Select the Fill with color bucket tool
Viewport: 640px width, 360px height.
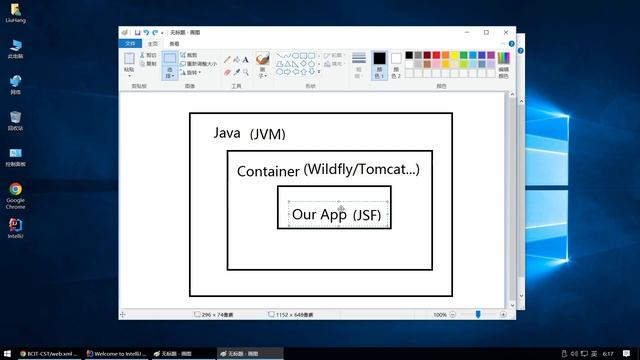click(x=236, y=60)
